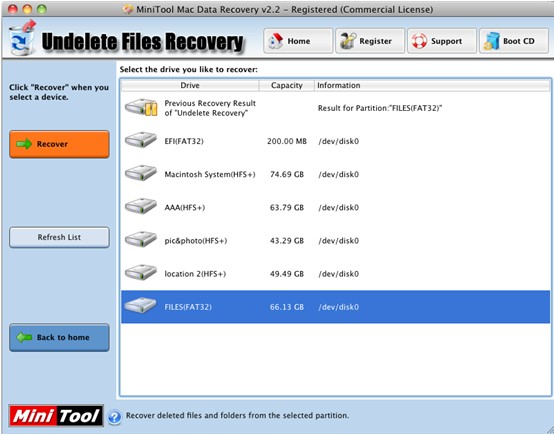Click the location 2 drive icon

tap(141, 272)
